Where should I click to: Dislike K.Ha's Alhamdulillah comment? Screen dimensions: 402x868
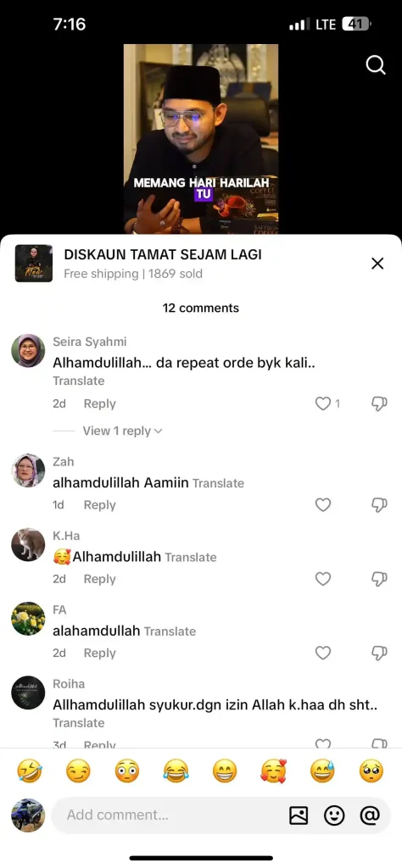(379, 579)
